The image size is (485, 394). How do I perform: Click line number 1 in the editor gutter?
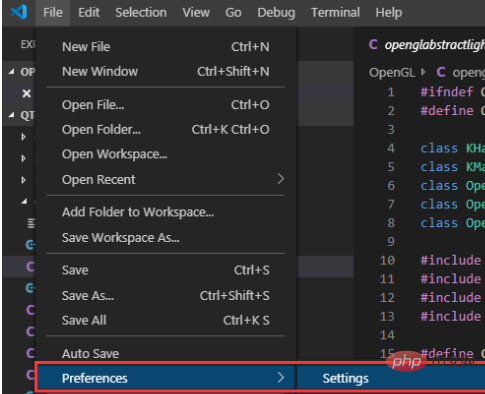click(391, 92)
